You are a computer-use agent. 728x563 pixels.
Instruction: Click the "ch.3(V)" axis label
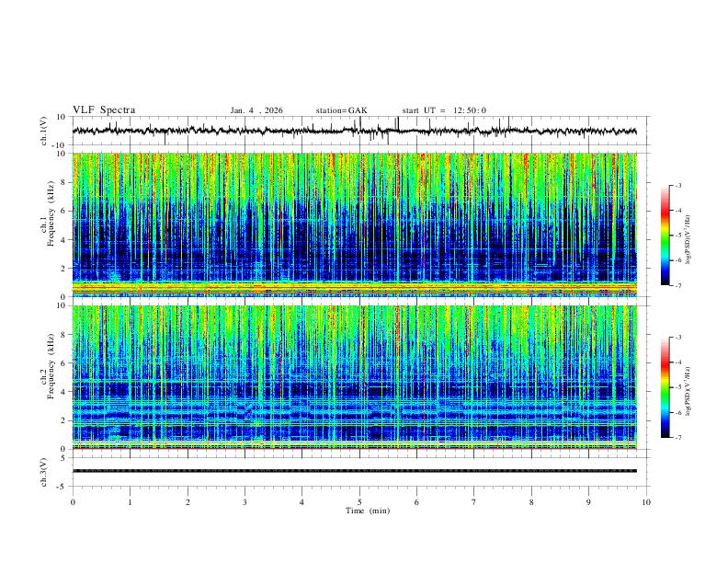(x=44, y=473)
